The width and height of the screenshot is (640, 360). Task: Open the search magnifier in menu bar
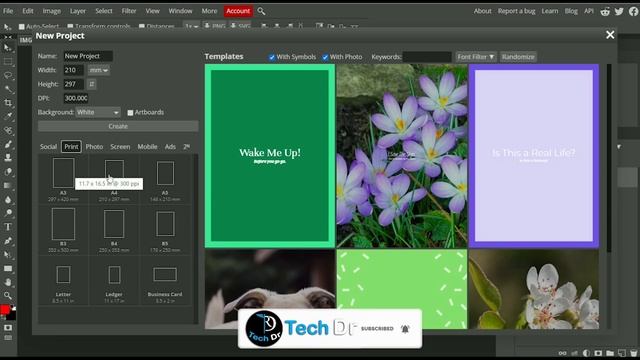pyautogui.click(x=261, y=11)
